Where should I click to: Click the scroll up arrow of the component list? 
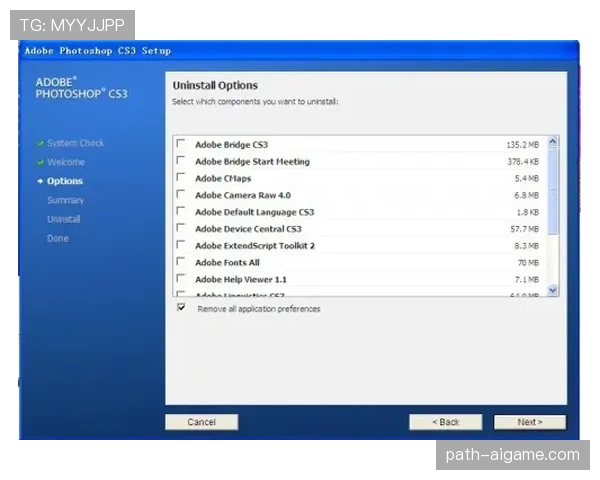[x=553, y=142]
